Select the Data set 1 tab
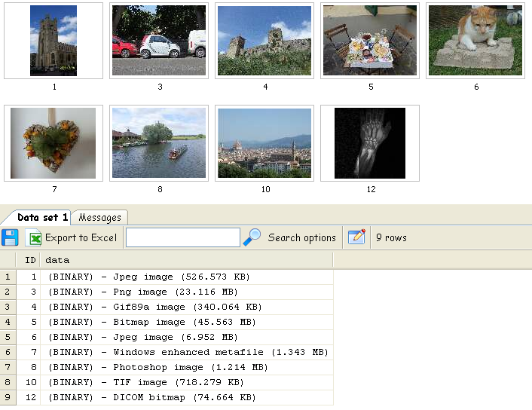This screenshot has height=410, width=532. pos(42,217)
